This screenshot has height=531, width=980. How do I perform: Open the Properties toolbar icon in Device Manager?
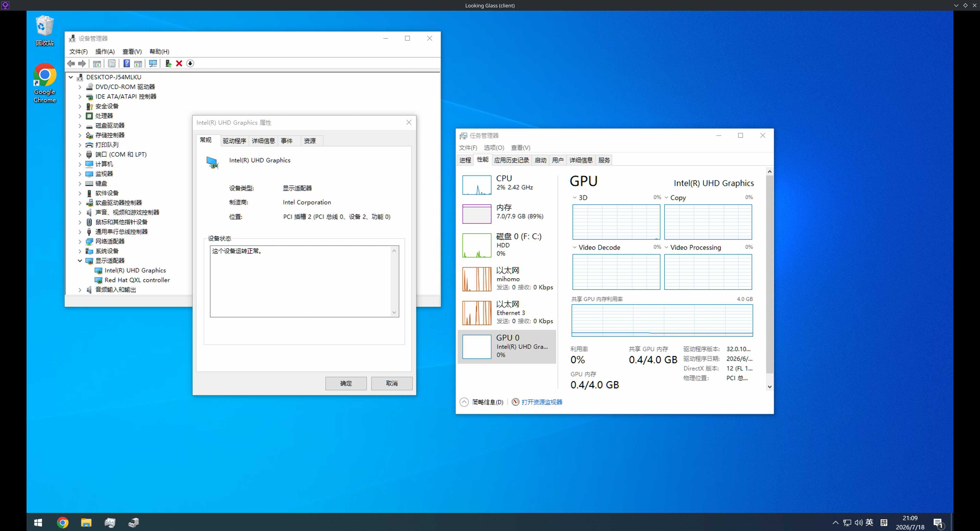pos(112,64)
